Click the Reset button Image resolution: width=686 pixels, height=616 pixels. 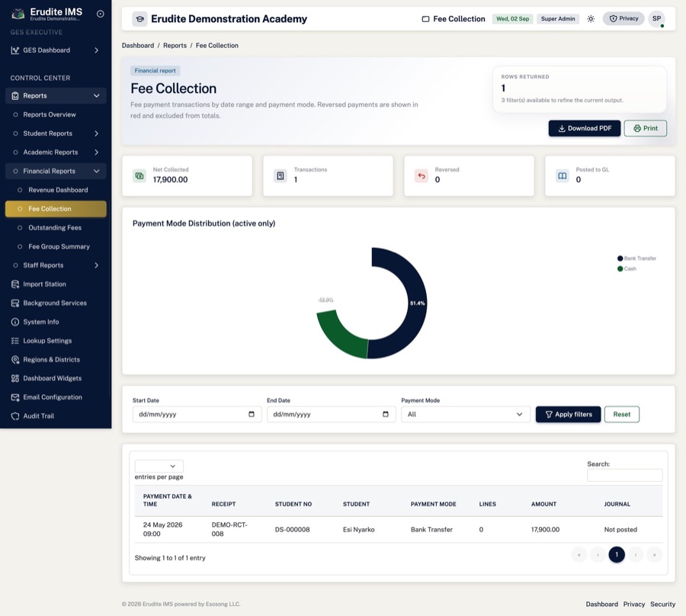tap(622, 414)
